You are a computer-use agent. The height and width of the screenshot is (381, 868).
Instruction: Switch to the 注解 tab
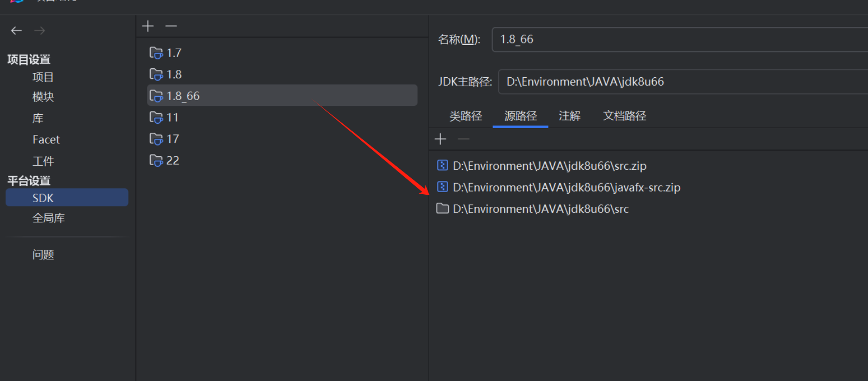570,116
